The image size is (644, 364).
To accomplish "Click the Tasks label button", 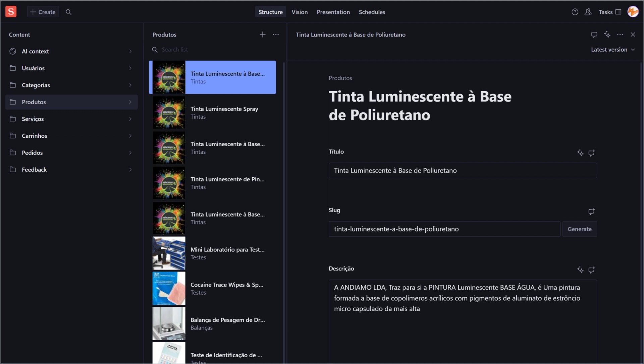I will [605, 12].
